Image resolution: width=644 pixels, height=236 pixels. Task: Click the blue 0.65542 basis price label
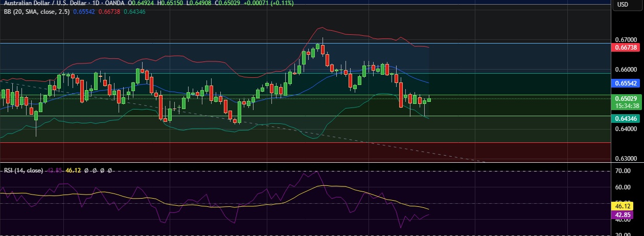point(627,82)
